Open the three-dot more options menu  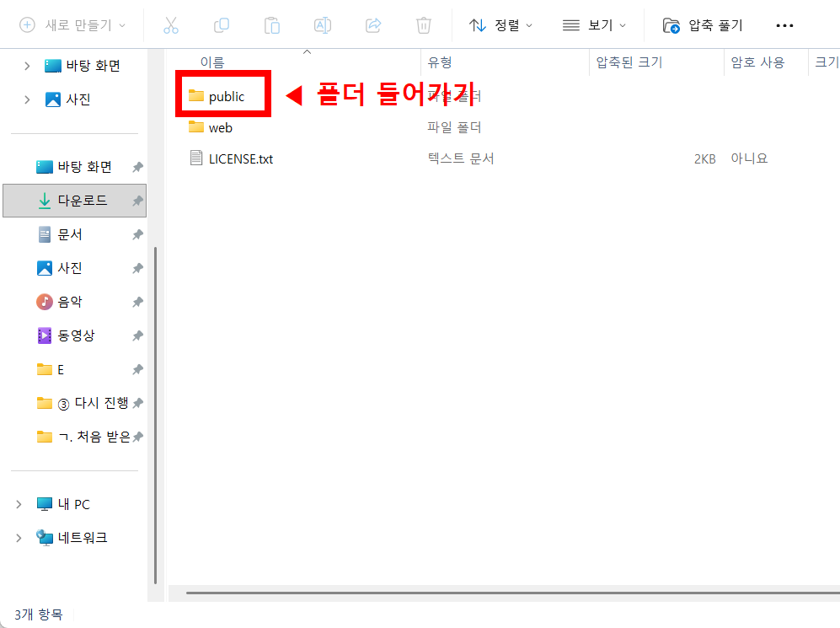tap(785, 25)
